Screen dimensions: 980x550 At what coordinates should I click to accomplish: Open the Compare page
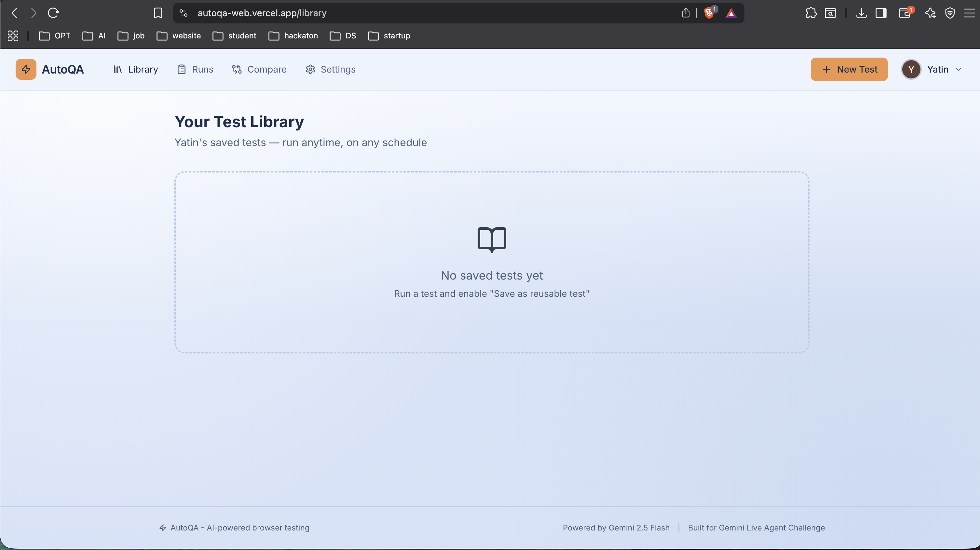(259, 69)
